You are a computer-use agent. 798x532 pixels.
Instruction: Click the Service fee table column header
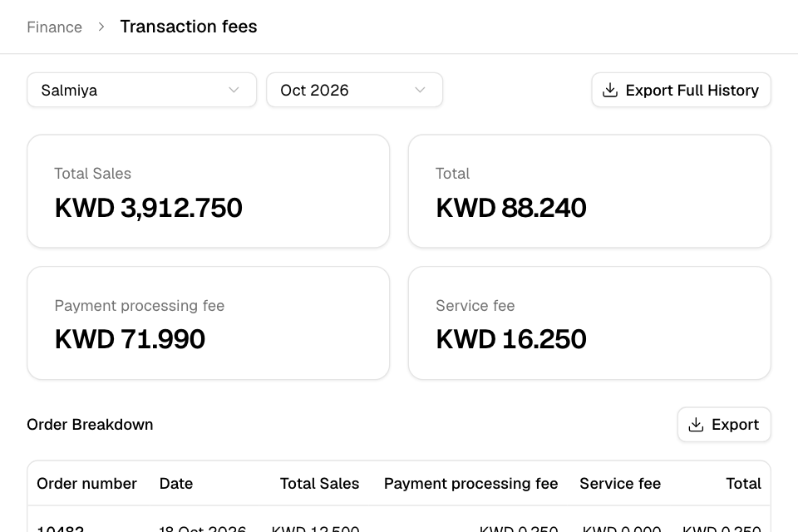620,484
